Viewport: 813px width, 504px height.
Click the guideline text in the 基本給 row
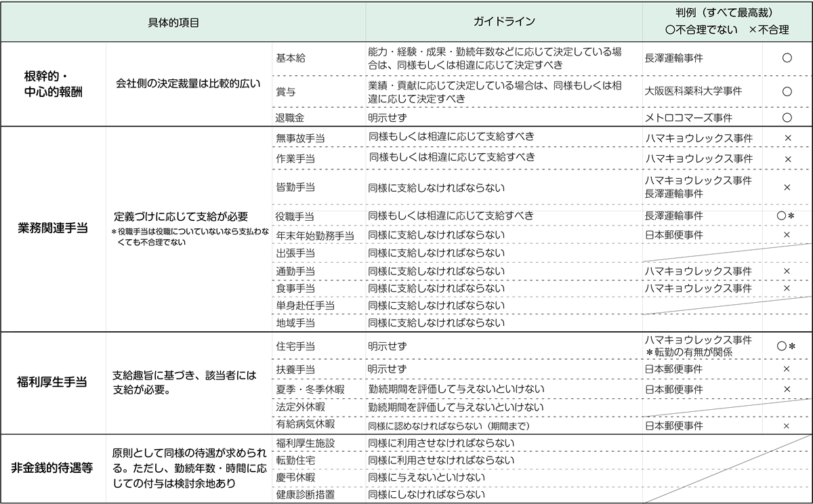pyautogui.click(x=495, y=58)
